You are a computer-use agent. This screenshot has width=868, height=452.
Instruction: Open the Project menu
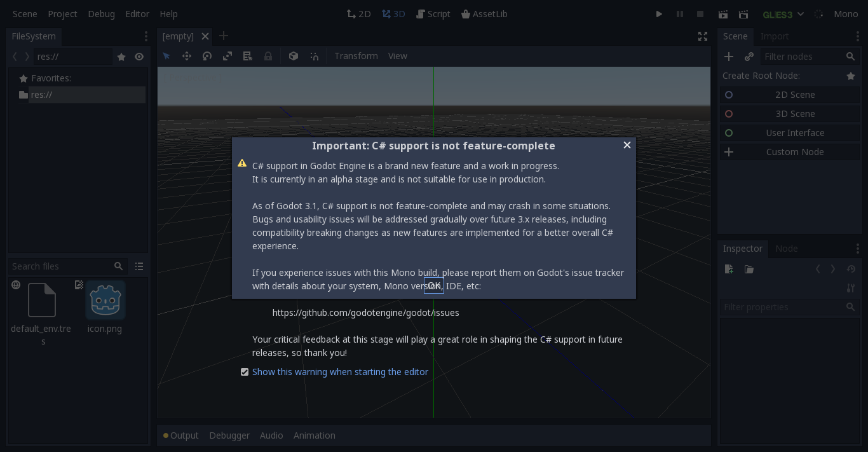[62, 14]
